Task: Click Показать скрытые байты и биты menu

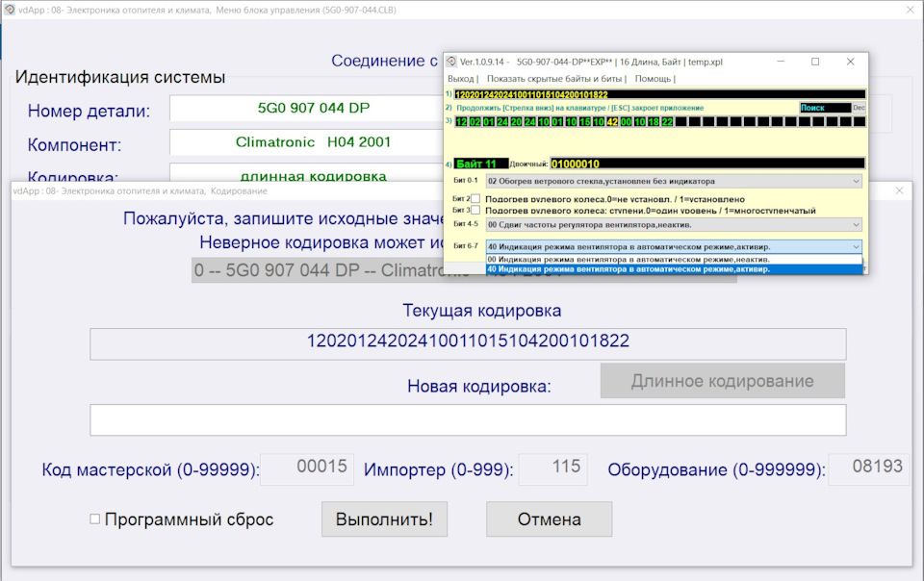Action: pyautogui.click(x=555, y=78)
